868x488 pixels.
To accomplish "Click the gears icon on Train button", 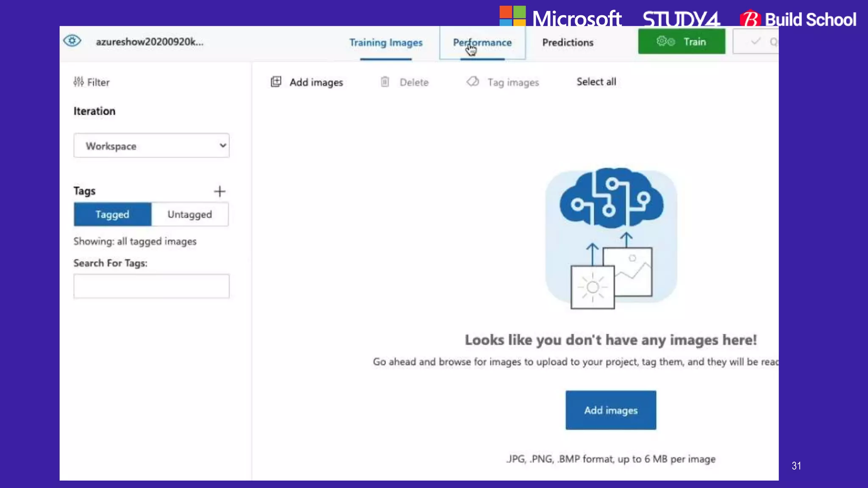I will [665, 42].
